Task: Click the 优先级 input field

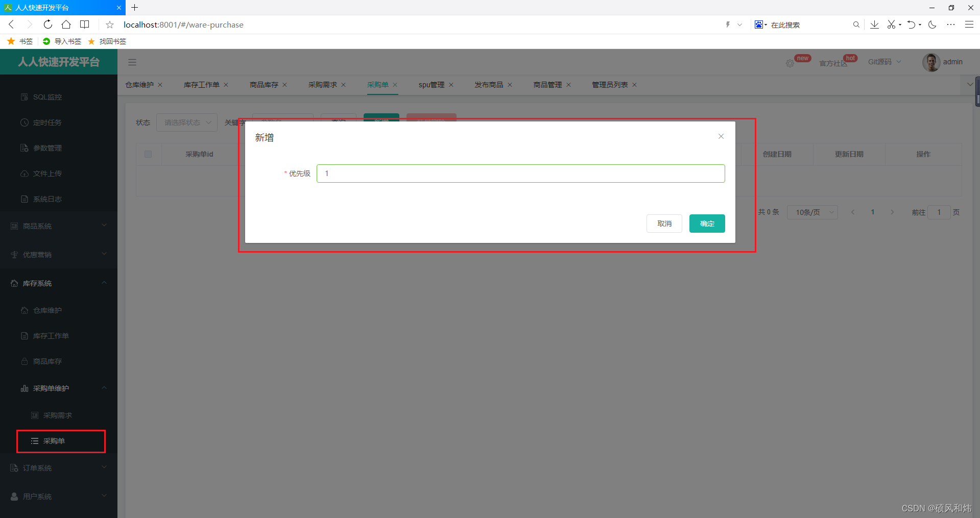Action: [520, 174]
